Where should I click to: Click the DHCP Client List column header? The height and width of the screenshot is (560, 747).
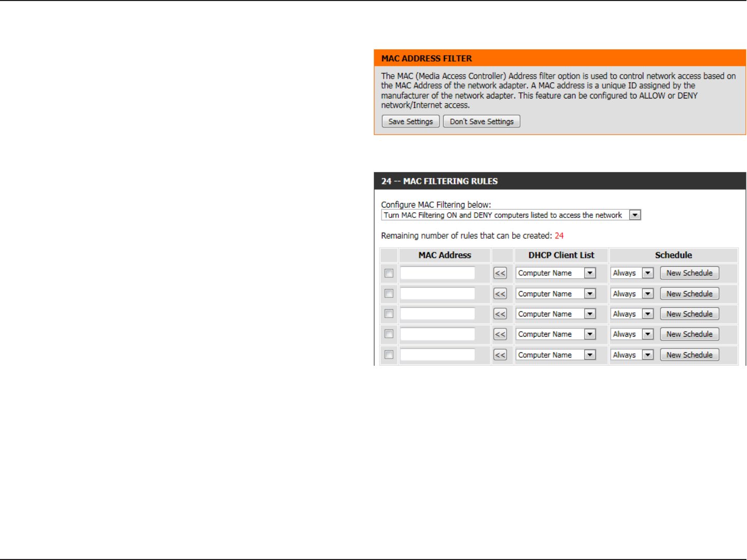click(561, 255)
